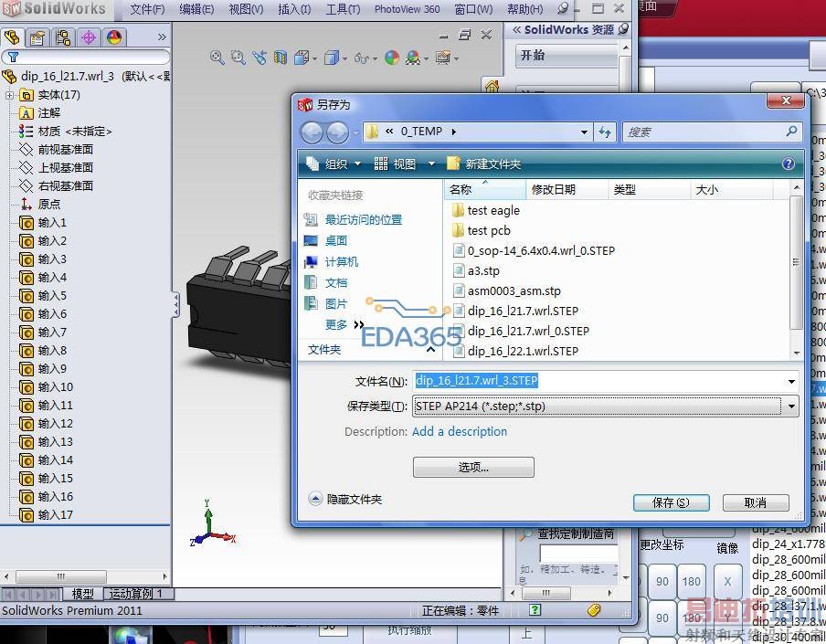Image resolution: width=826 pixels, height=644 pixels.
Task: Click the Edit Appearance color ball icon
Action: (391, 58)
